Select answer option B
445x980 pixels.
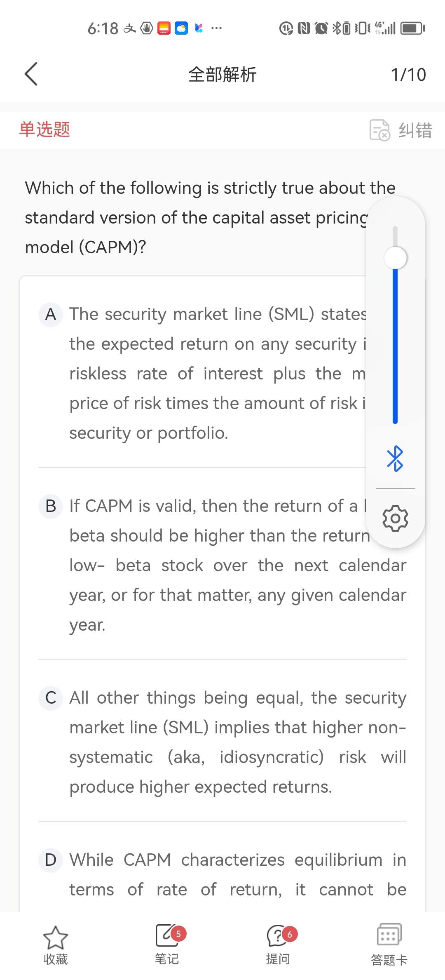pyautogui.click(x=51, y=506)
